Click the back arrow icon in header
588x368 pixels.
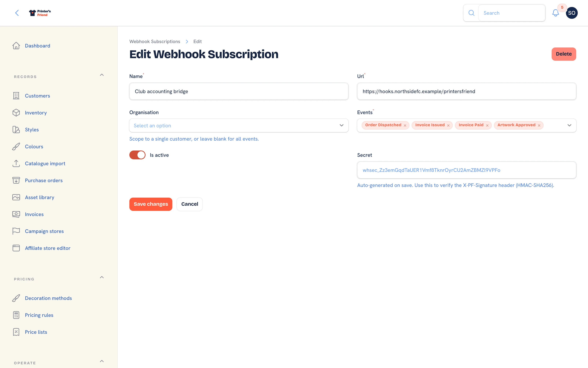[x=17, y=13]
